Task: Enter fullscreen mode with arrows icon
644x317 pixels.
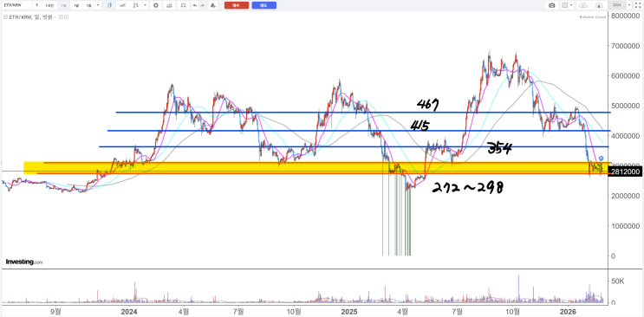Action: 638,5
